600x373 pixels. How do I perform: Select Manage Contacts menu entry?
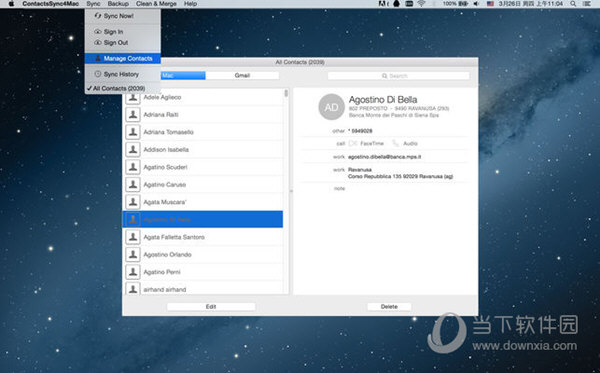pos(123,59)
